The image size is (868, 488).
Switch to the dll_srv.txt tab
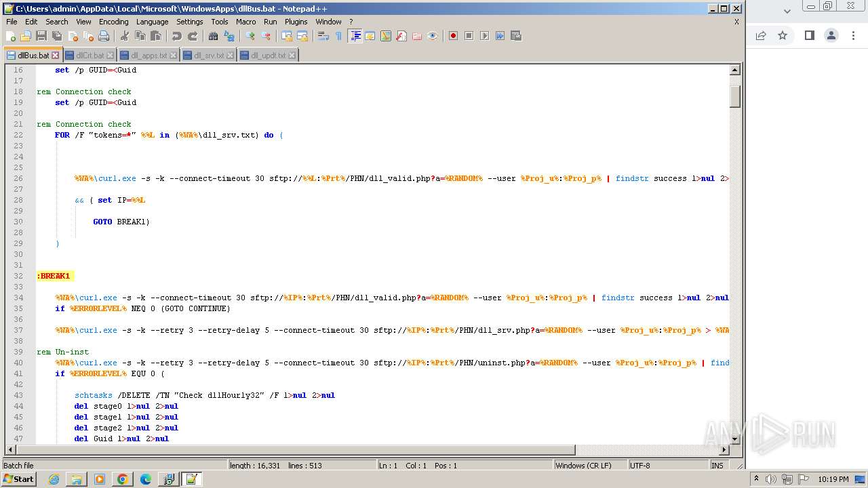pos(209,56)
